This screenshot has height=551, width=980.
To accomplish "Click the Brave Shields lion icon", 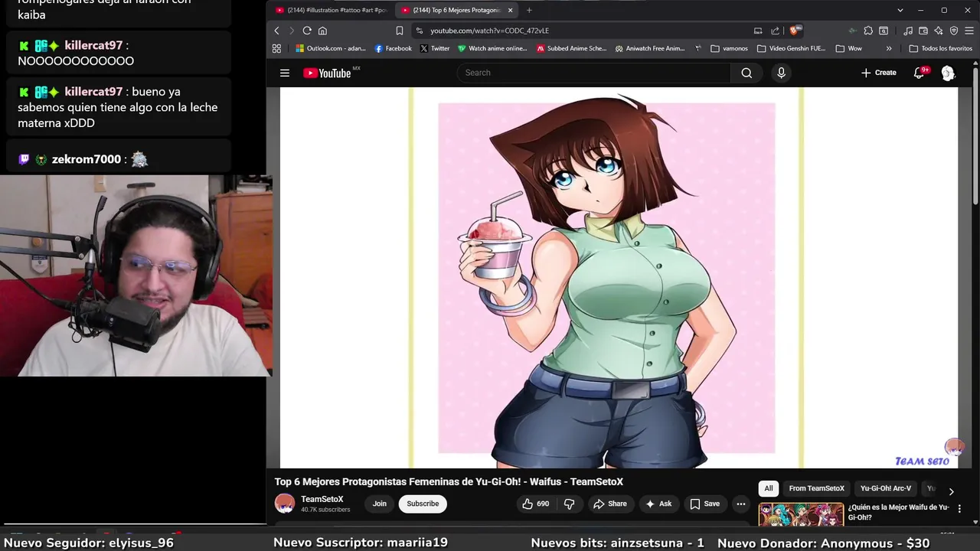I will [795, 31].
